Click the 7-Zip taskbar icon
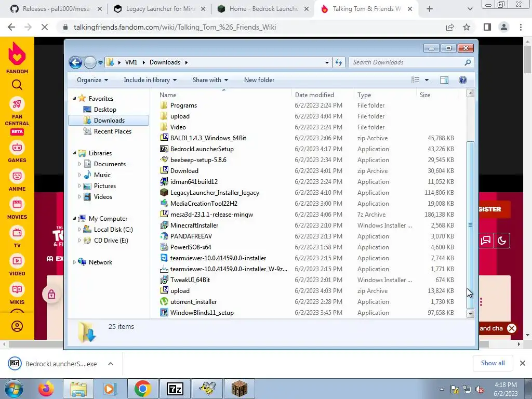Screen dimensions: 532x399 (x=175, y=389)
